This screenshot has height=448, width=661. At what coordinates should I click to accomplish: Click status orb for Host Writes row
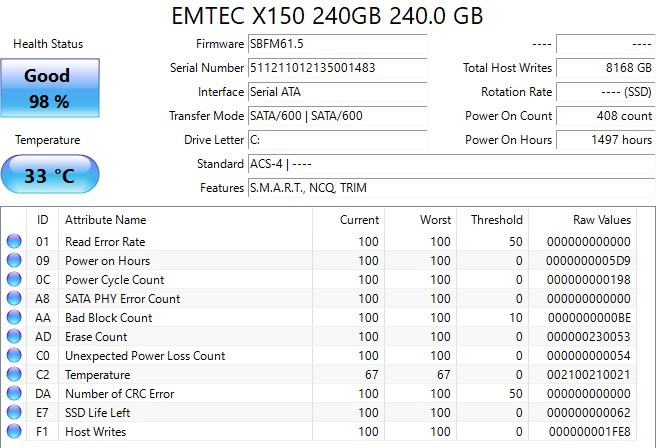tap(14, 431)
